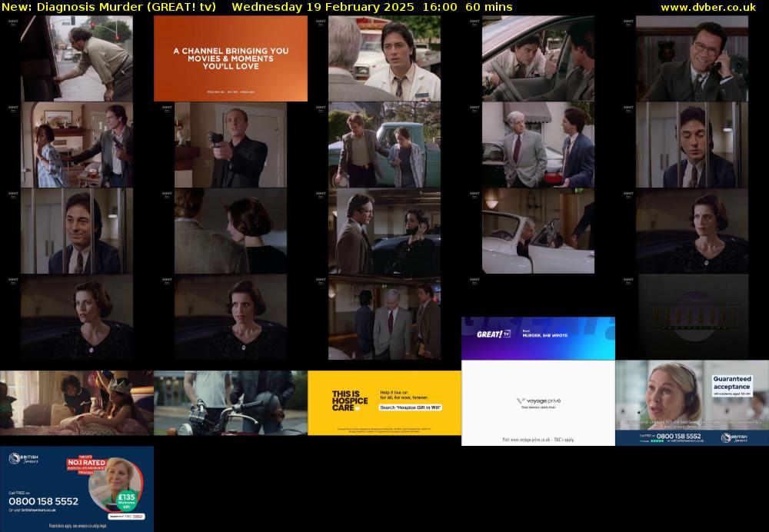Open thumbnail of smiling man on telephone
Screen dimensions: 769x532
692,58
